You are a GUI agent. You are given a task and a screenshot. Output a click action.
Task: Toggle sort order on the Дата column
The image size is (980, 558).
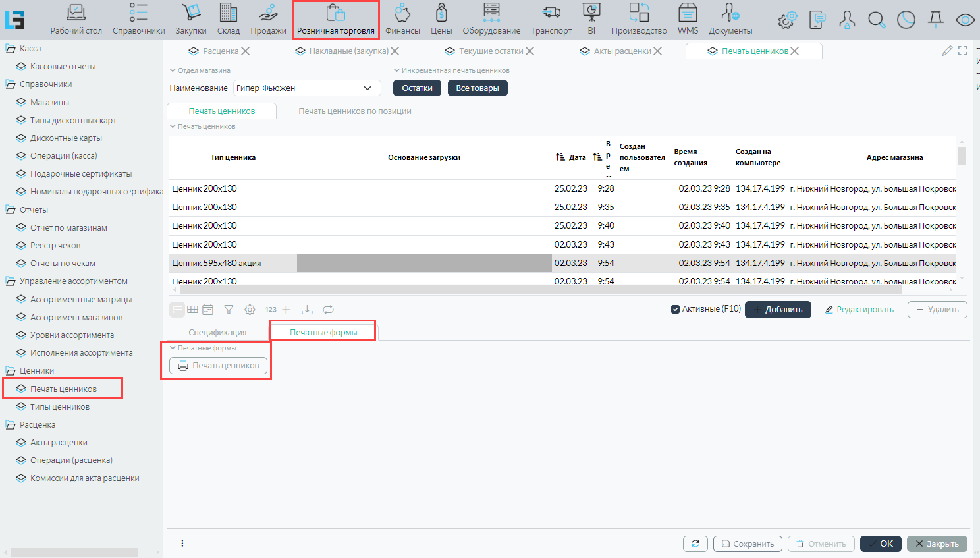pyautogui.click(x=560, y=157)
